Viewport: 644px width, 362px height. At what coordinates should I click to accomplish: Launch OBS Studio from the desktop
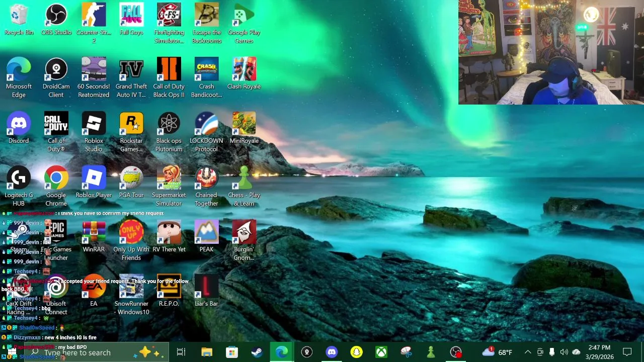(56, 20)
